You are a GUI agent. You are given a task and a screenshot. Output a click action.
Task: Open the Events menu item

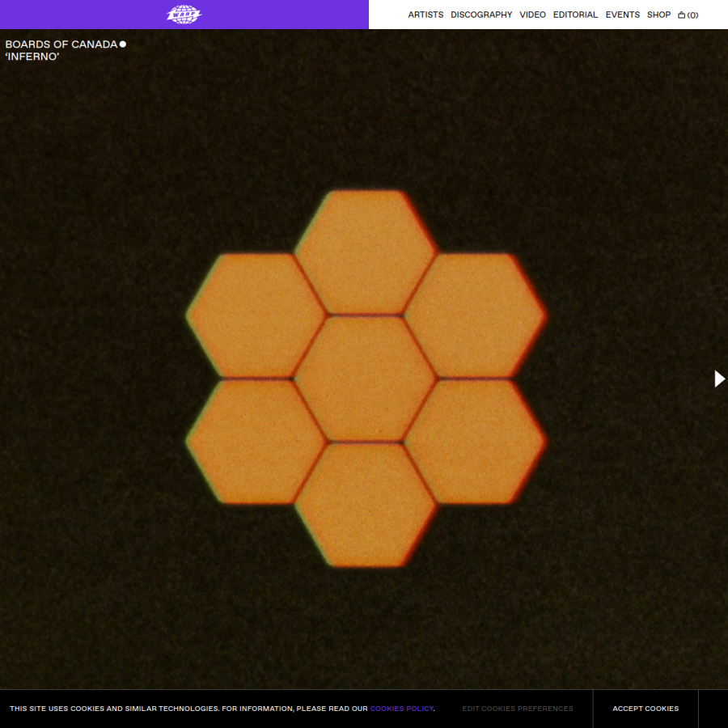pyautogui.click(x=622, y=15)
